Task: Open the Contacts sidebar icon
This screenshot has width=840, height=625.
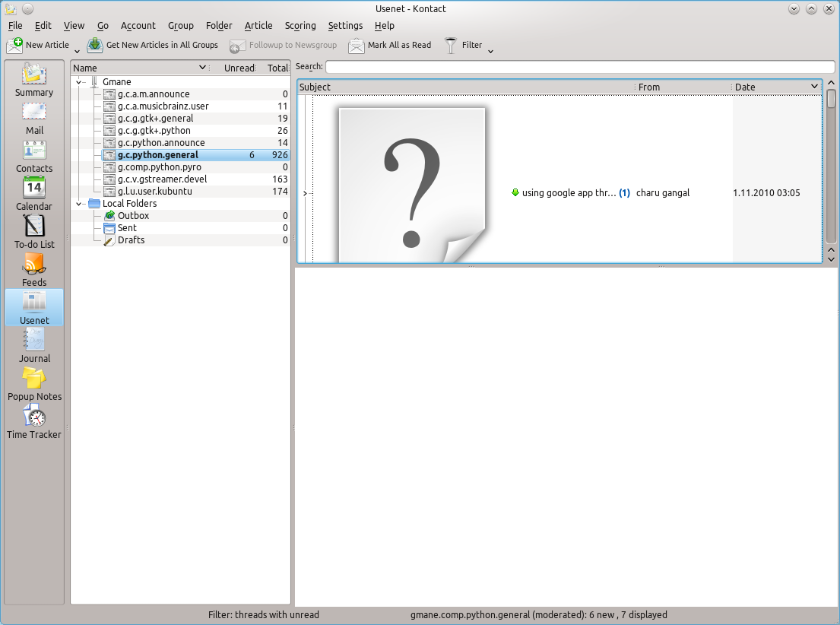Action: click(x=34, y=156)
